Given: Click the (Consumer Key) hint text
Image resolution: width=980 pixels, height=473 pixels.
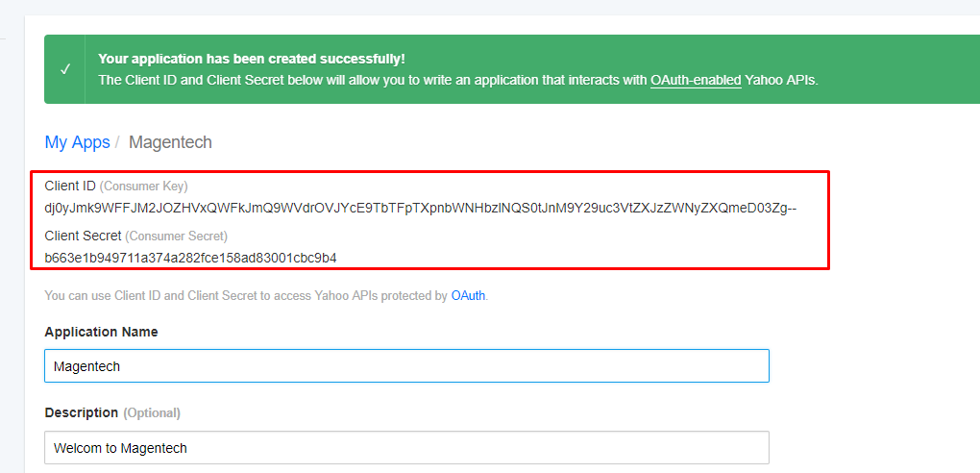Looking at the screenshot, I should click(x=144, y=186).
